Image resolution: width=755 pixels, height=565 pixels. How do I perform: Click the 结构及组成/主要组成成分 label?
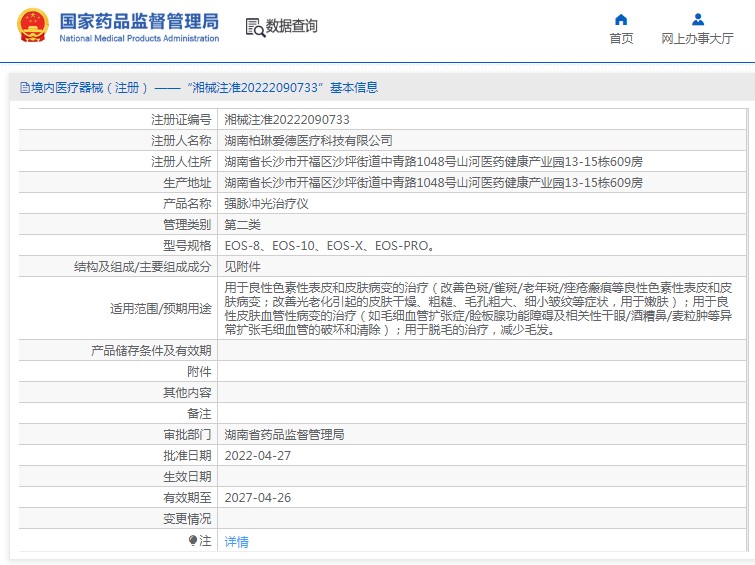[143, 267]
